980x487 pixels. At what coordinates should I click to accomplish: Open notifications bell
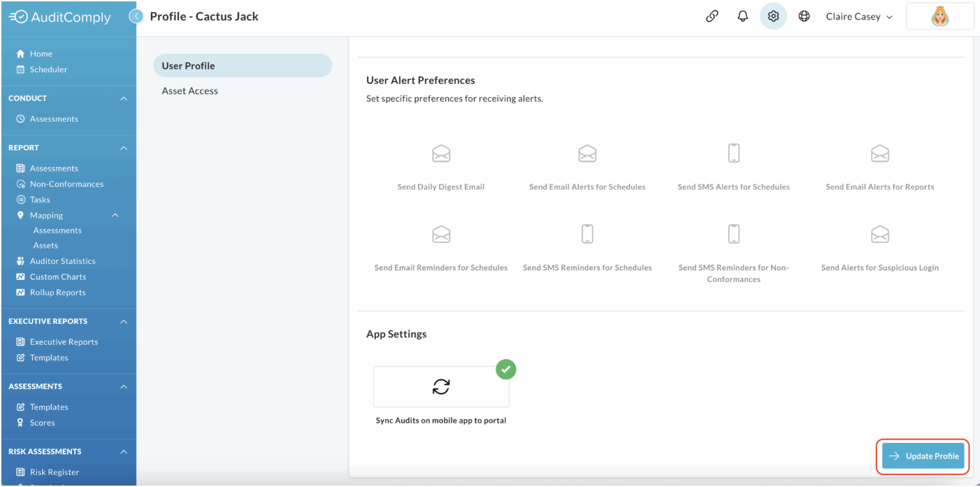743,17
